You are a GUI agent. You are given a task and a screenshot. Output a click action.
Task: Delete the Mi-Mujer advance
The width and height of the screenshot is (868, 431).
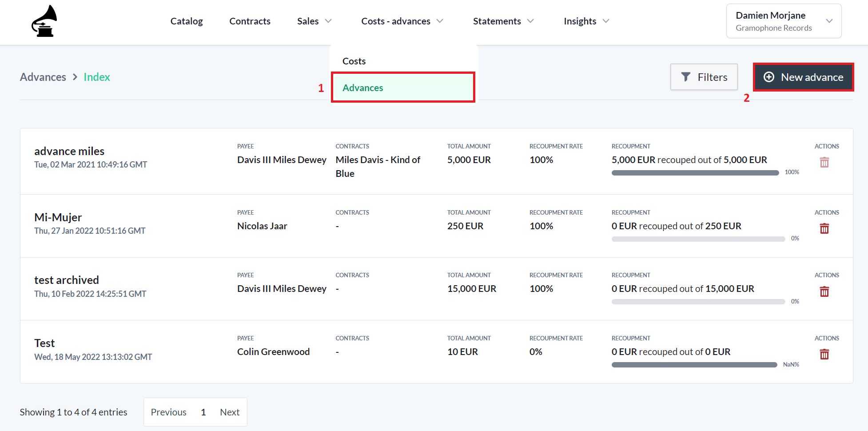(824, 228)
